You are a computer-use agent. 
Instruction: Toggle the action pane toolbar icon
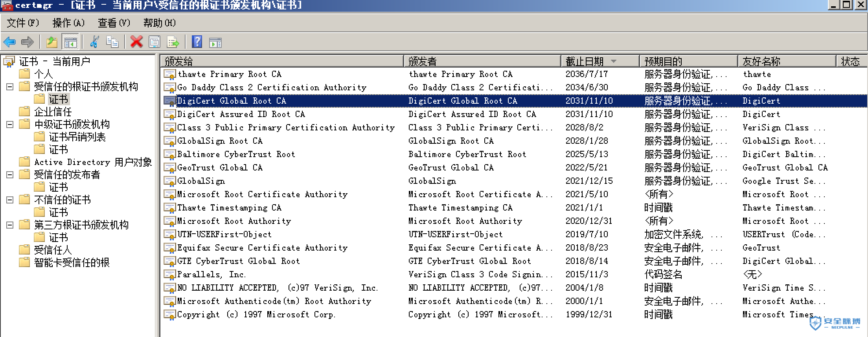coord(215,42)
